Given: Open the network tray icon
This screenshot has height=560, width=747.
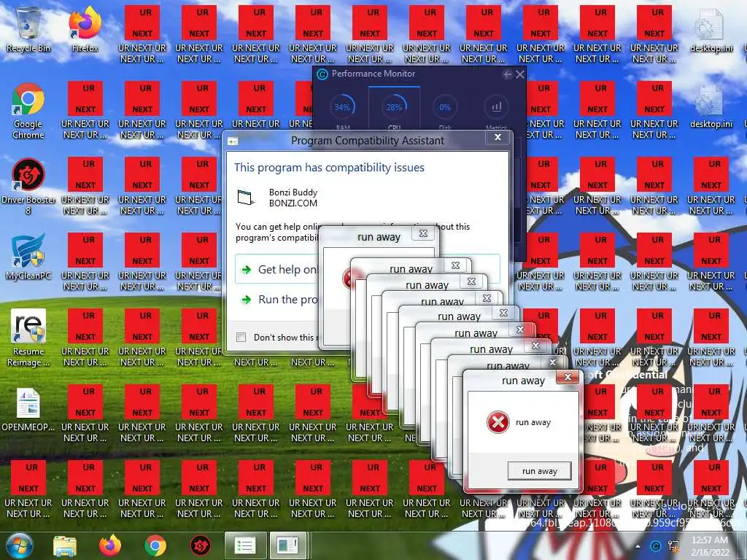Looking at the screenshot, I should [673, 546].
